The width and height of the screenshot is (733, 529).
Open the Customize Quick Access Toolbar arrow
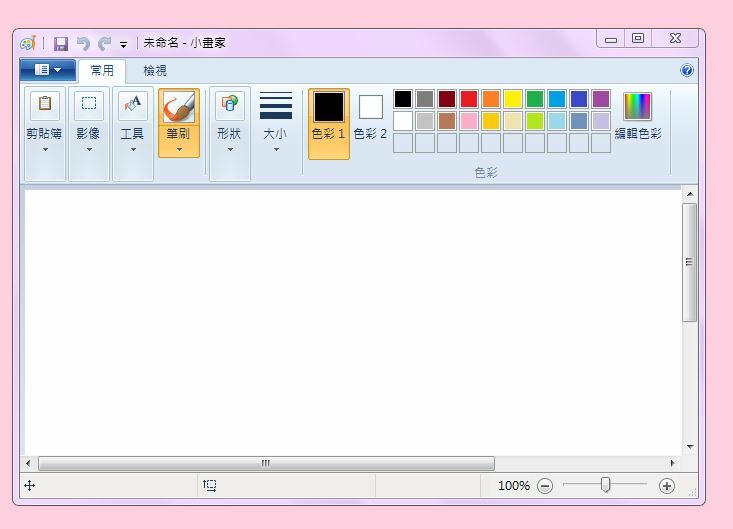click(123, 45)
